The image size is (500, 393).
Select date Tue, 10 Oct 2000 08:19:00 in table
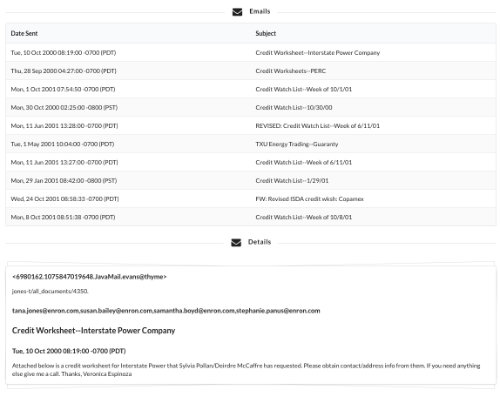pos(63,53)
